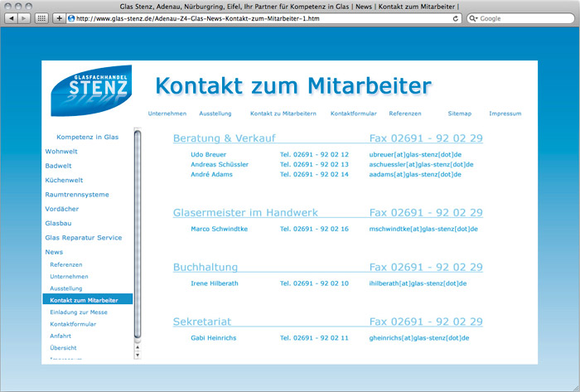Screen dimensions: 580x392
Task: Open the Unternehmen top navigation link
Action: pyautogui.click(x=167, y=114)
